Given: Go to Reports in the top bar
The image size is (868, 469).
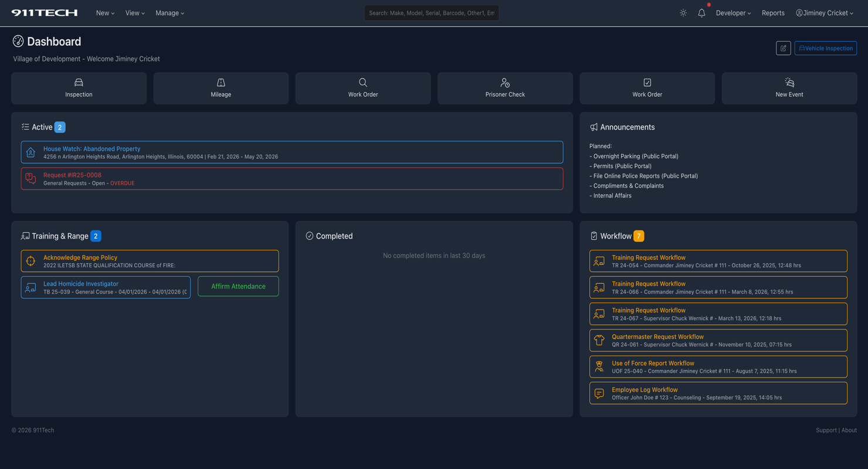Looking at the screenshot, I should pyautogui.click(x=773, y=13).
